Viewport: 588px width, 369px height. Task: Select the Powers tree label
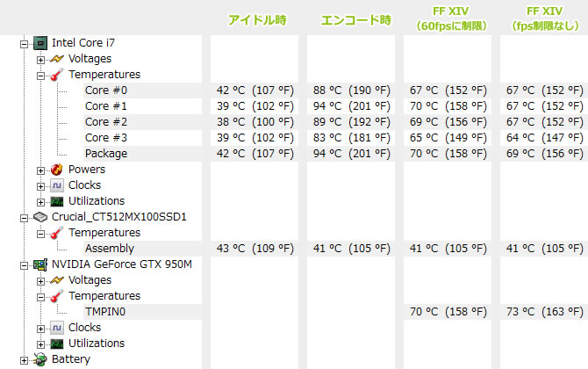coord(87,170)
